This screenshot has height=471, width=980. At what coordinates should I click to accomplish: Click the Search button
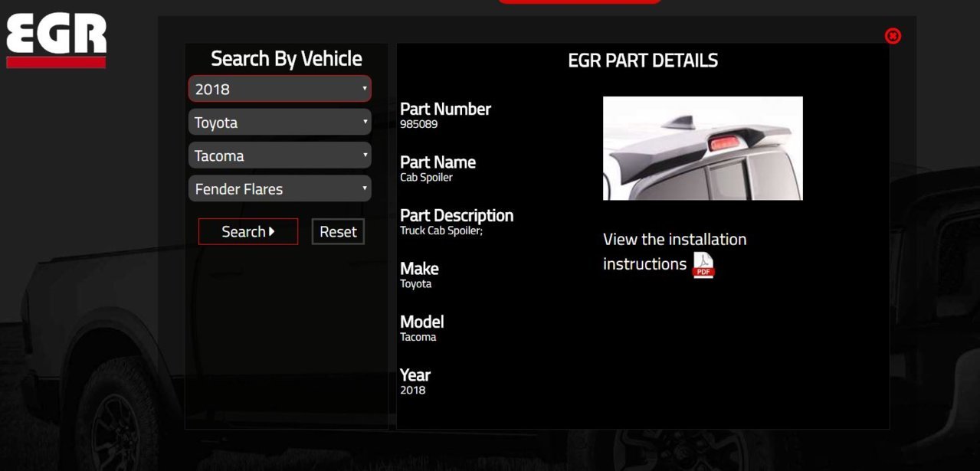click(248, 231)
